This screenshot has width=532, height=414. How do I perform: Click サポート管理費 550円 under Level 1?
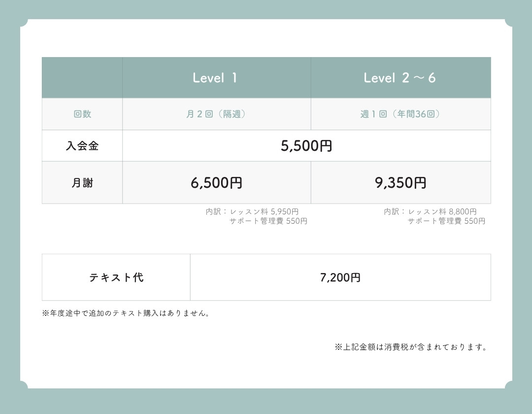point(268,221)
